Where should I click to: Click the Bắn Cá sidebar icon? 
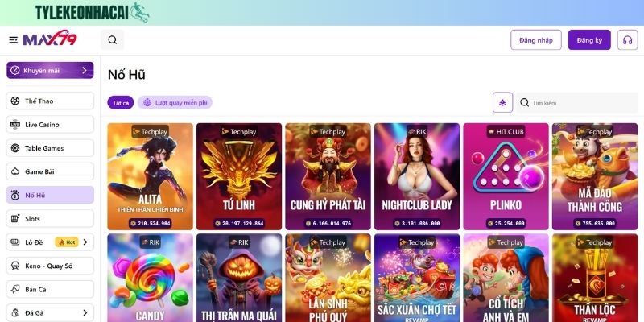[x=15, y=289]
